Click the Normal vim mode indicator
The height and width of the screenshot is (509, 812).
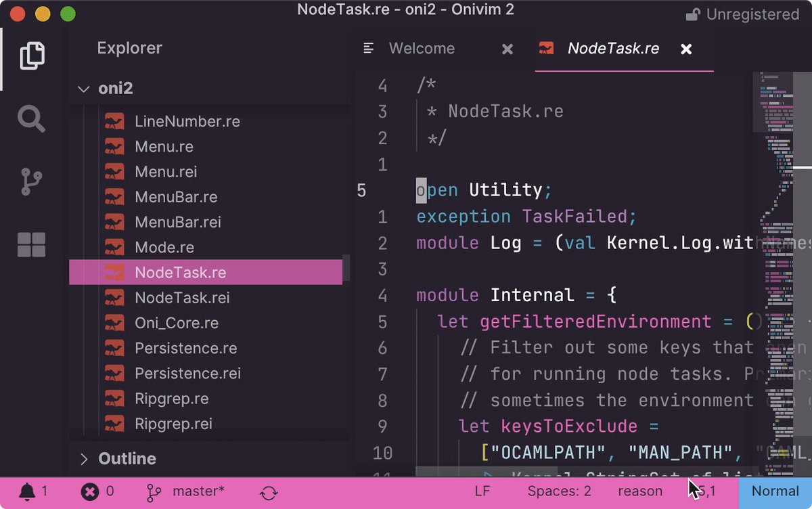pyautogui.click(x=775, y=491)
